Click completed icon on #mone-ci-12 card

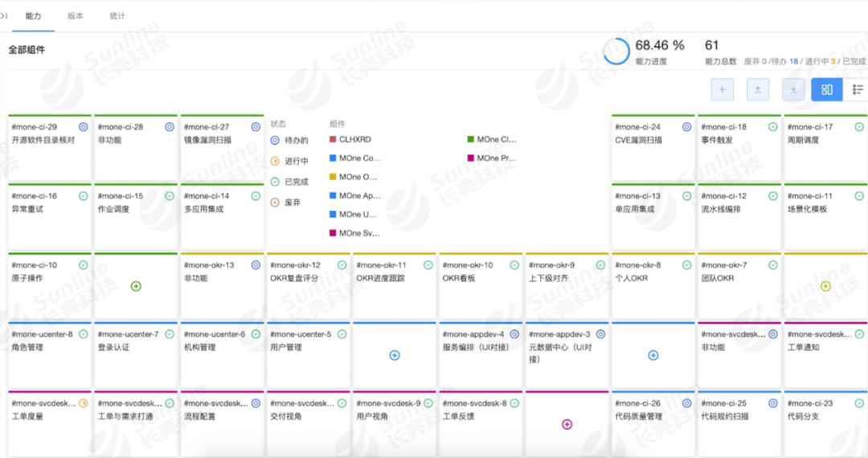(773, 196)
